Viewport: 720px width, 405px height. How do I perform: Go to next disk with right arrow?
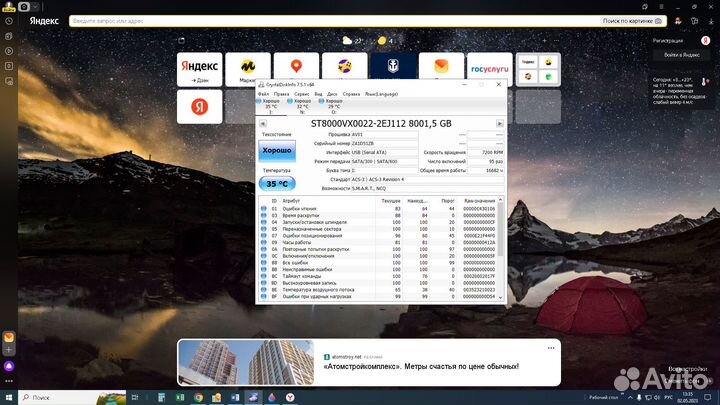point(500,124)
